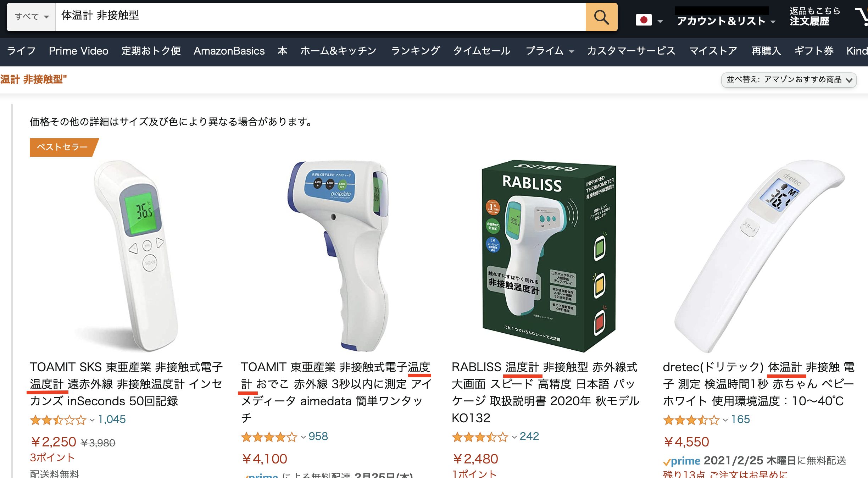Expand the プライム navigation dropdown
The height and width of the screenshot is (478, 868).
[x=550, y=51]
